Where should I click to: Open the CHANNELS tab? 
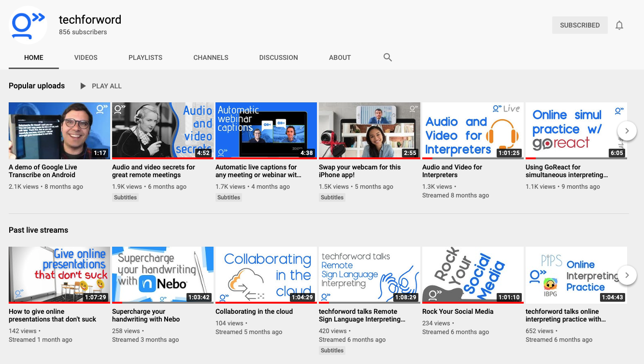[x=211, y=57]
